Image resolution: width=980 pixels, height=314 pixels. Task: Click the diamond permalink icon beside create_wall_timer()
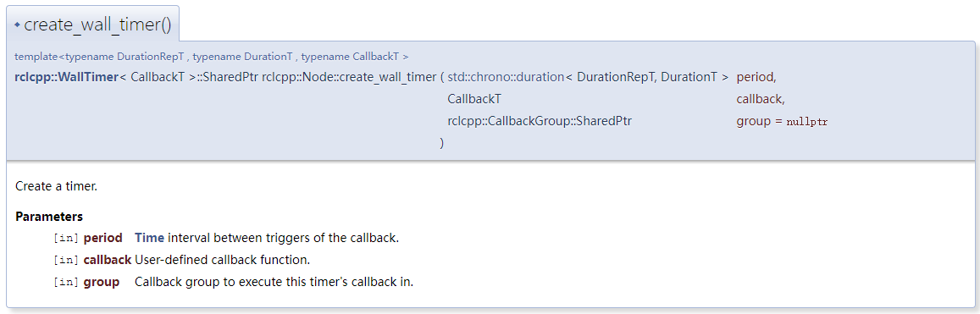tap(17, 25)
